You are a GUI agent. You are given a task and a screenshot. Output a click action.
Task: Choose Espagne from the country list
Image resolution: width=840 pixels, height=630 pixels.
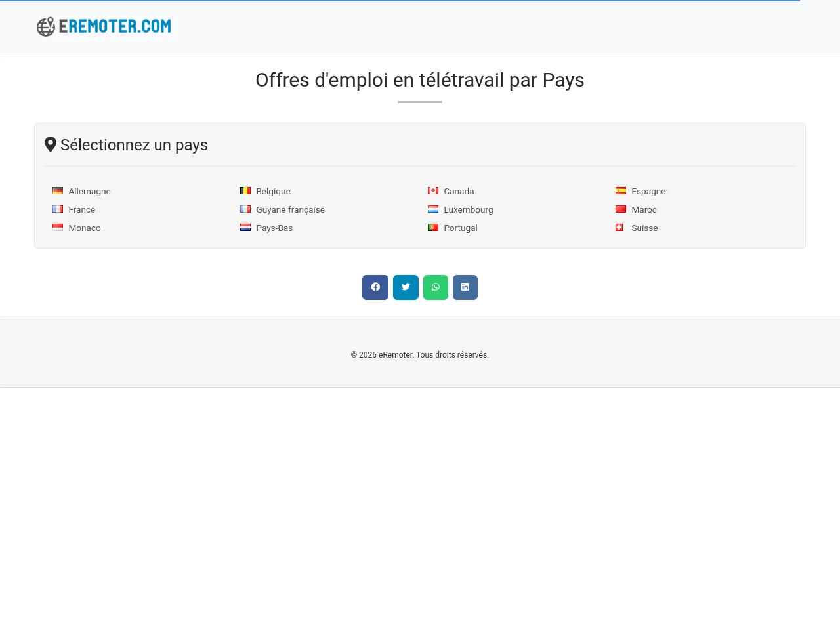pyautogui.click(x=648, y=192)
